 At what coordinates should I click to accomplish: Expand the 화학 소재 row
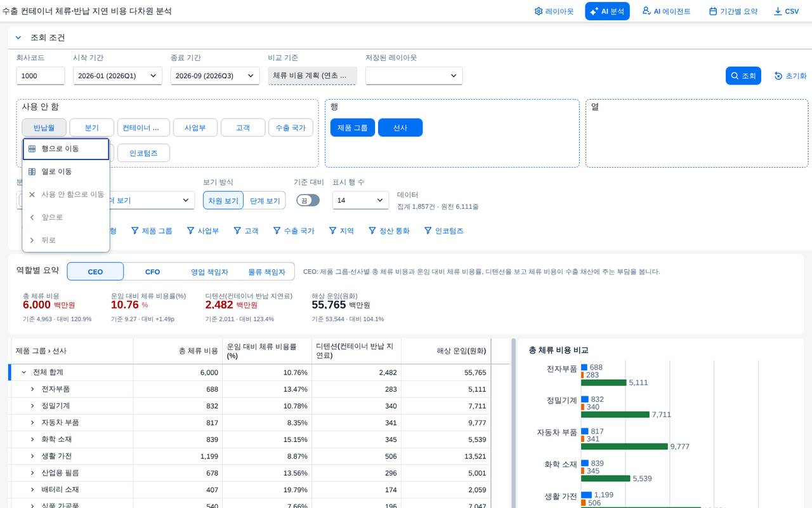pos(33,439)
